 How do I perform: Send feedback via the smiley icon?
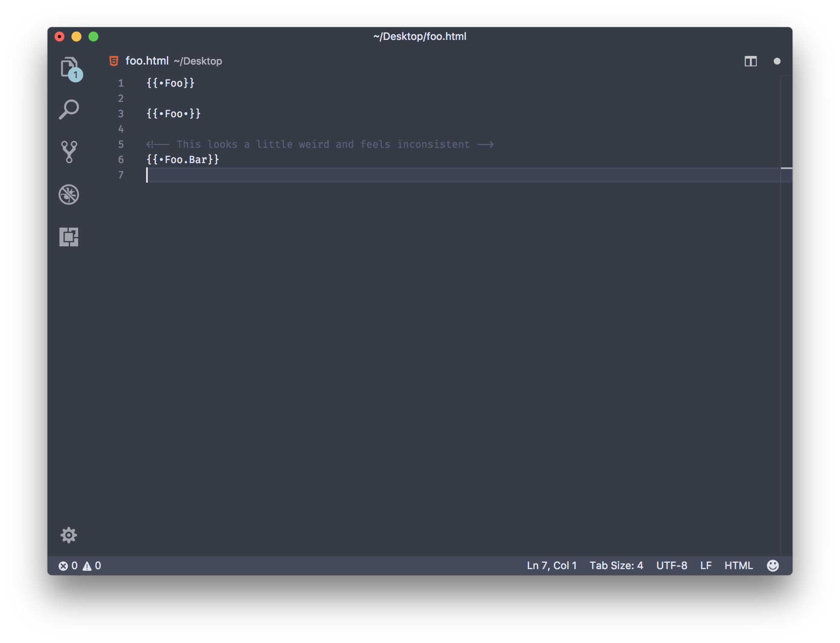point(773,565)
